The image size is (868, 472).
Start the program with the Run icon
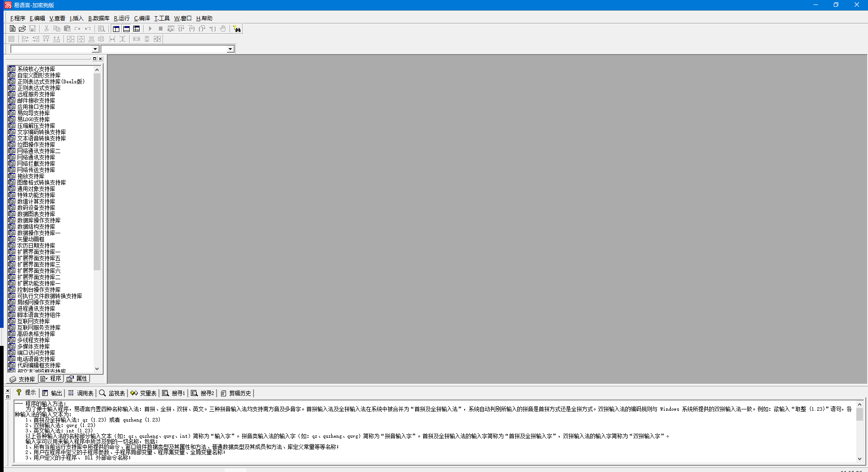(150, 28)
